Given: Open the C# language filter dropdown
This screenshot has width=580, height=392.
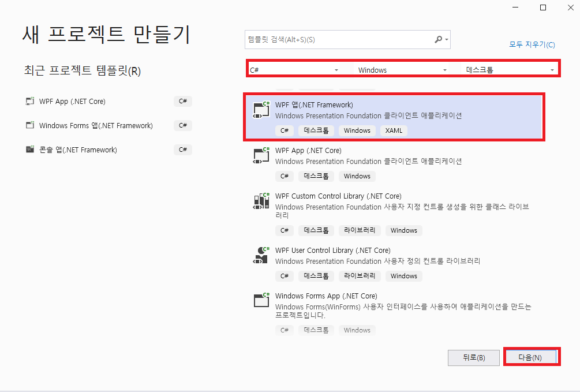Looking at the screenshot, I should click(294, 70).
